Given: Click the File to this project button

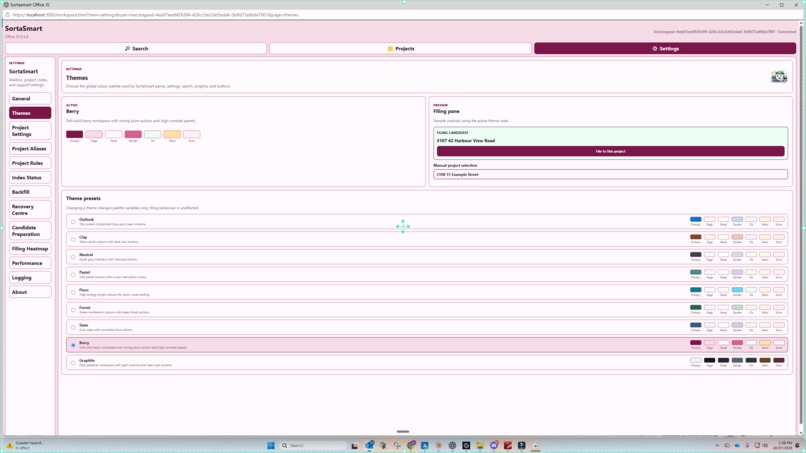Looking at the screenshot, I should coord(611,151).
